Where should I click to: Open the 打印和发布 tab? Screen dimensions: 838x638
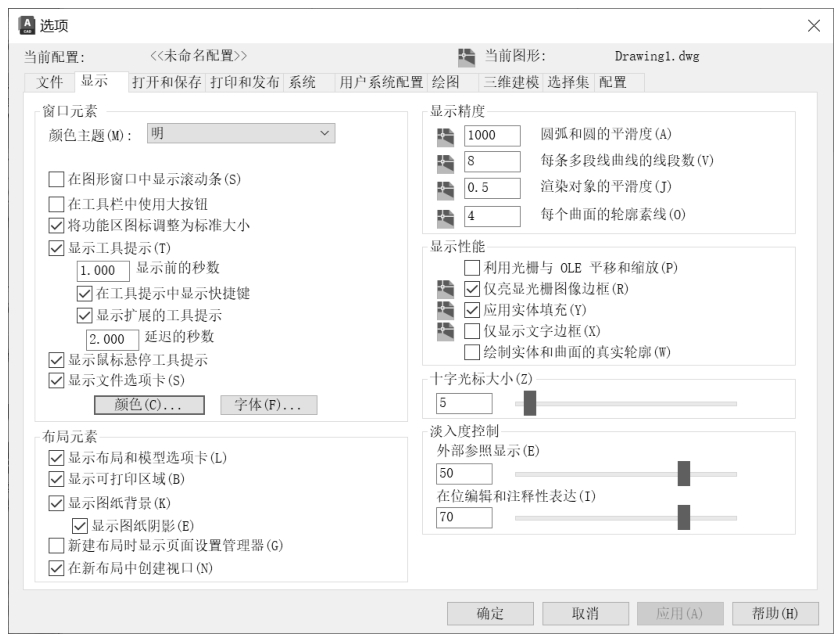click(x=245, y=82)
